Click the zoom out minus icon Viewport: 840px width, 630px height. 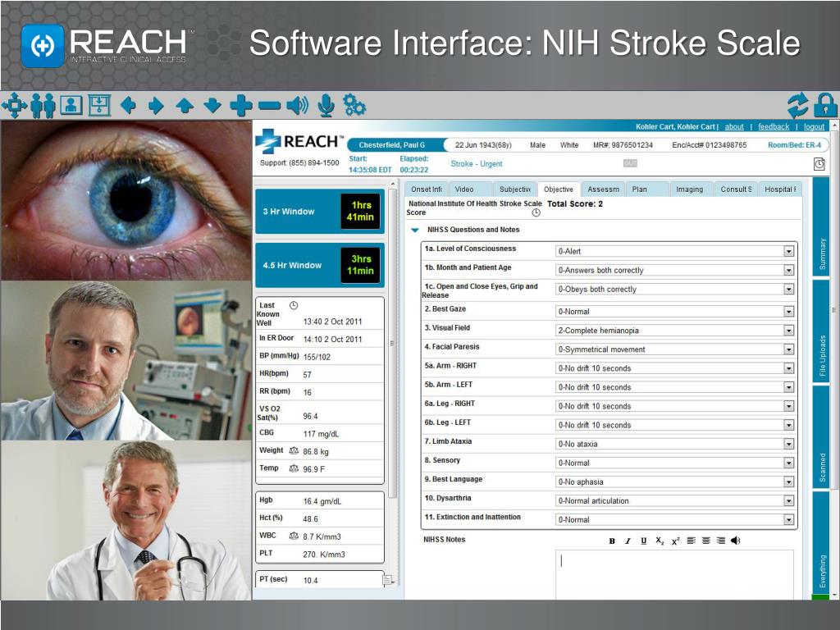point(269,106)
